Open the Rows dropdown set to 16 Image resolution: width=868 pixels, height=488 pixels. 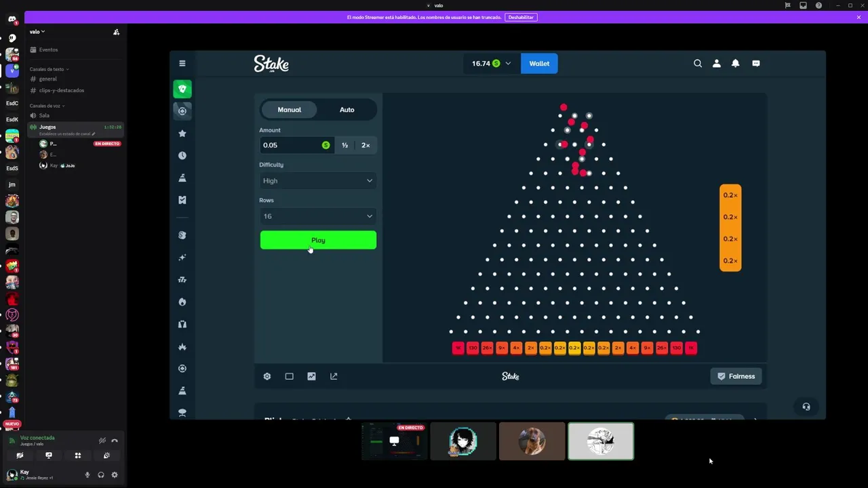click(x=318, y=216)
